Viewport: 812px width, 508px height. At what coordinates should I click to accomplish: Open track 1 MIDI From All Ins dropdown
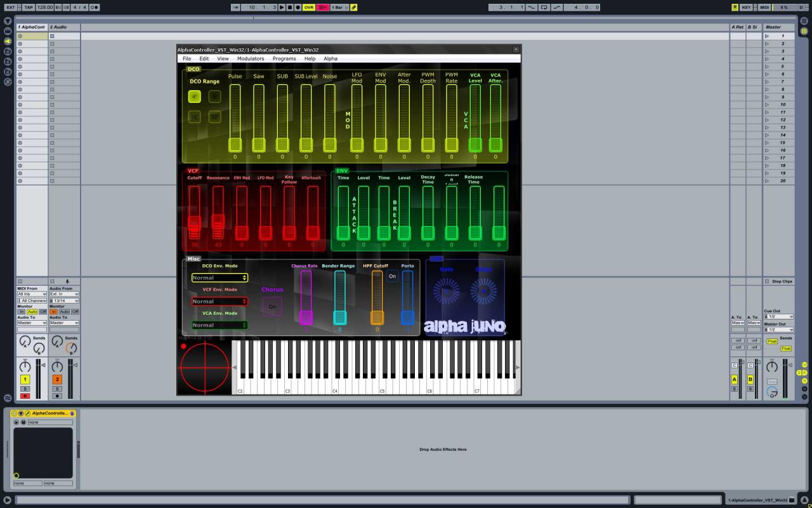click(x=32, y=294)
